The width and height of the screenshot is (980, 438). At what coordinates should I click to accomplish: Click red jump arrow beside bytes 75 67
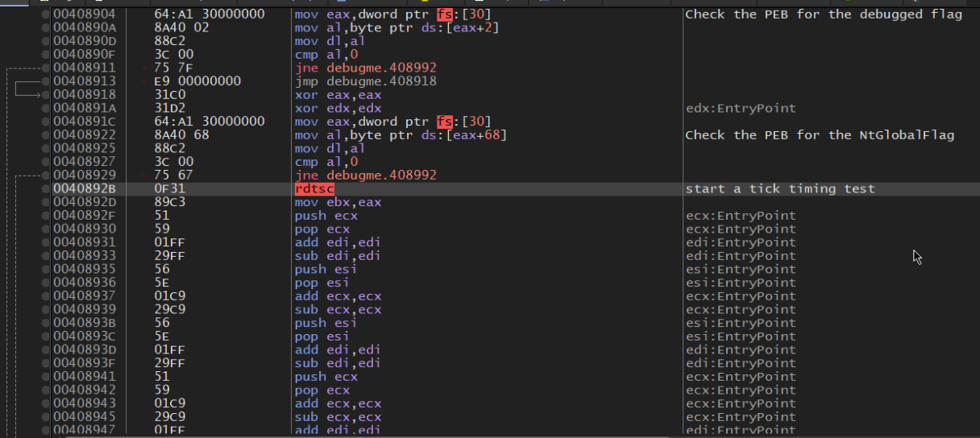[x=145, y=176]
